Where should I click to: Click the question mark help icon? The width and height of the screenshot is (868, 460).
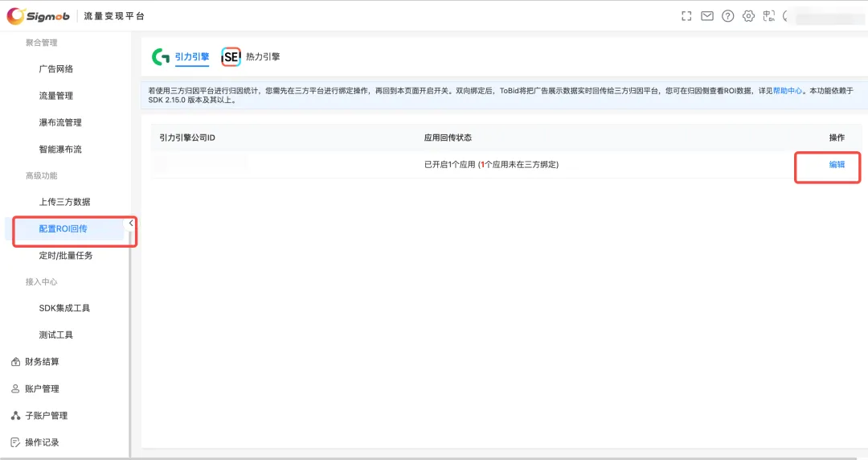pos(728,16)
